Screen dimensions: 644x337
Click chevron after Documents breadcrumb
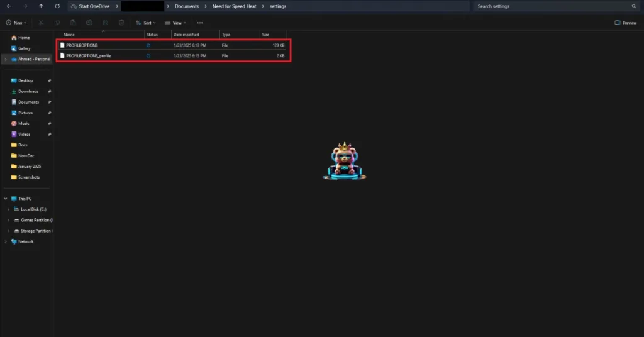tap(206, 6)
